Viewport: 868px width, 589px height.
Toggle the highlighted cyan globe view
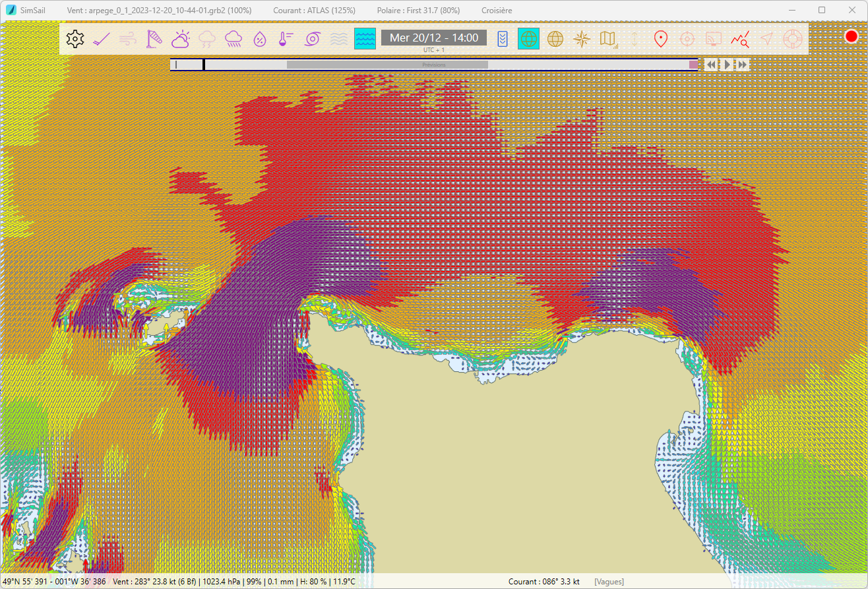(528, 39)
